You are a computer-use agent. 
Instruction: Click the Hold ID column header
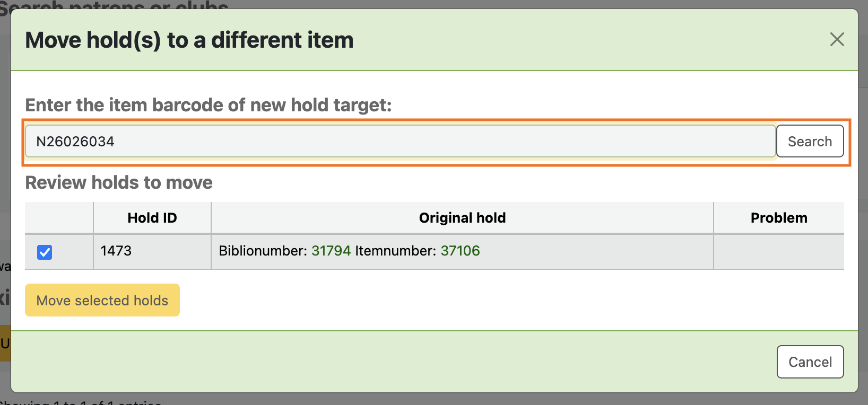tap(152, 218)
